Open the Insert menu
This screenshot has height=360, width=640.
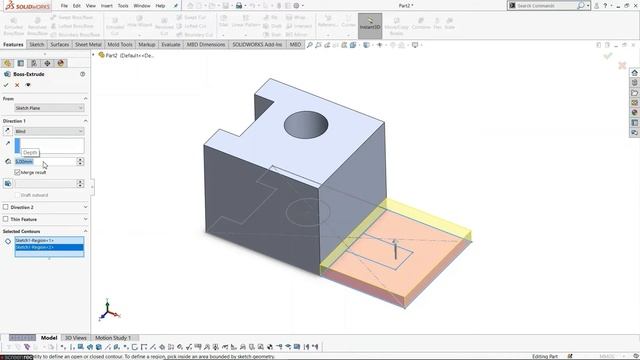click(x=107, y=6)
